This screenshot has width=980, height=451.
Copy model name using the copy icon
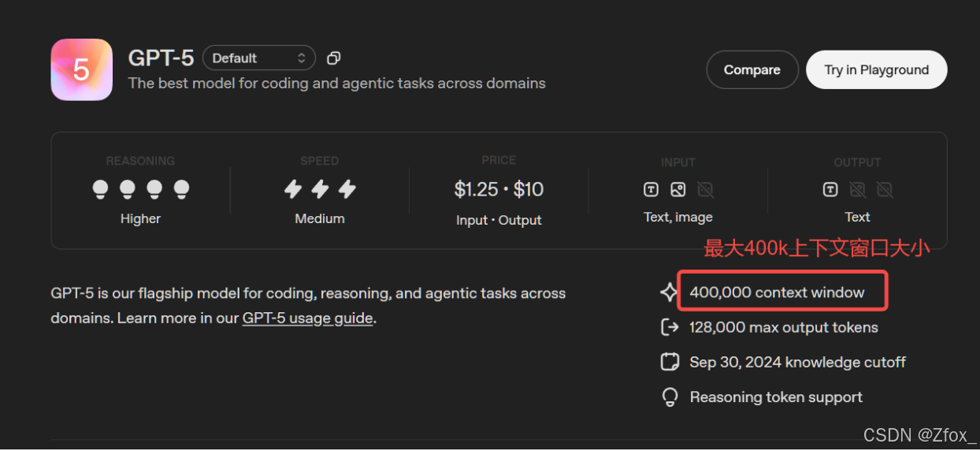[334, 58]
